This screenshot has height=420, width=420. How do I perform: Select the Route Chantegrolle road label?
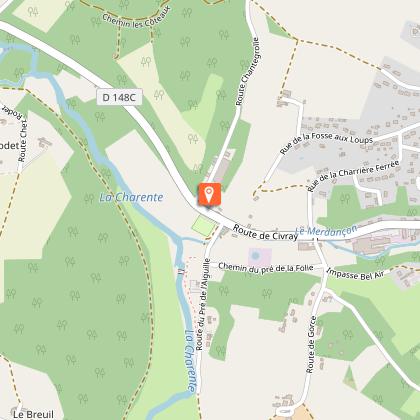pos(247,71)
